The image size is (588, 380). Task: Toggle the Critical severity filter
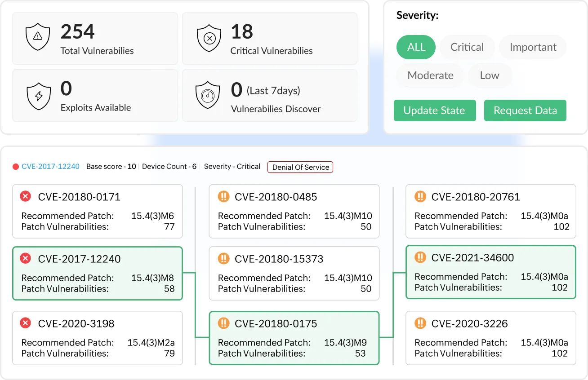click(467, 47)
